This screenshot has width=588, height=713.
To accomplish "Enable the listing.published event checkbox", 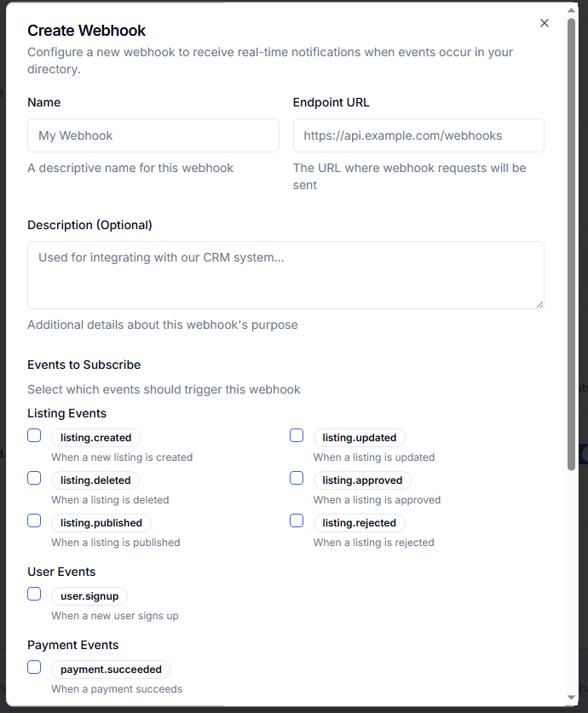I will pos(33,520).
